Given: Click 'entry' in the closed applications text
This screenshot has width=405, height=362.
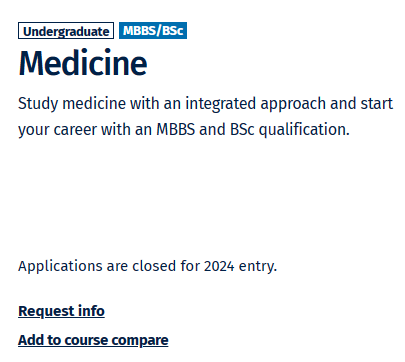Looking at the screenshot, I should point(258,267).
